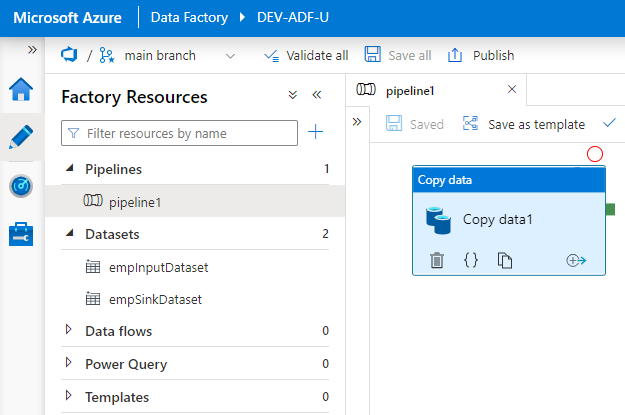The width and height of the screenshot is (625, 415).
Task: Click the Saved button
Action: (415, 124)
